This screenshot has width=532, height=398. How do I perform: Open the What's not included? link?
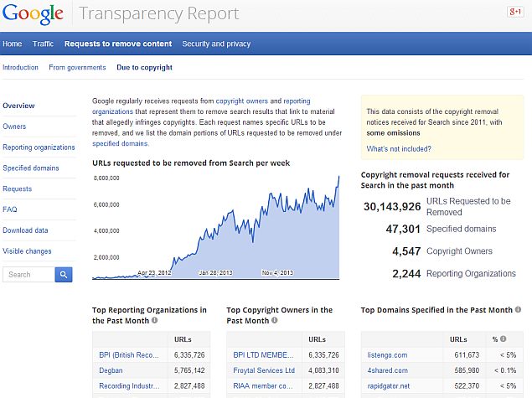pos(399,148)
